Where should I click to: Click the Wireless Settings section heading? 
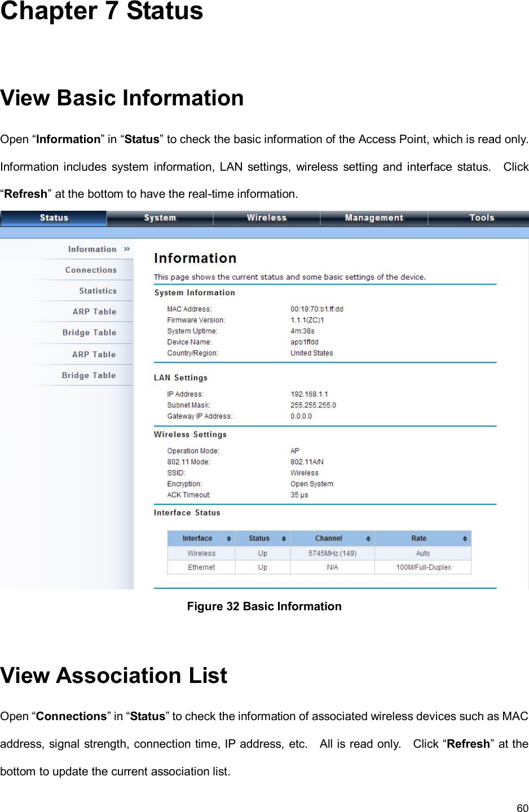tap(190, 435)
